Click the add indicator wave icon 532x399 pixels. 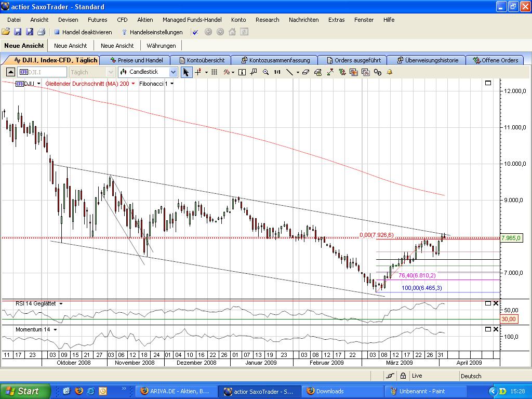coord(227,72)
